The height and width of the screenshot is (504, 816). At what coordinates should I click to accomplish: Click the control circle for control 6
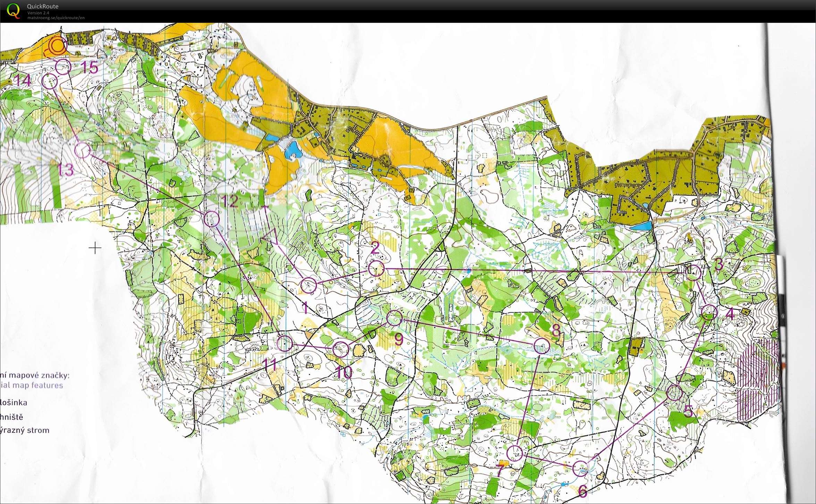580,469
